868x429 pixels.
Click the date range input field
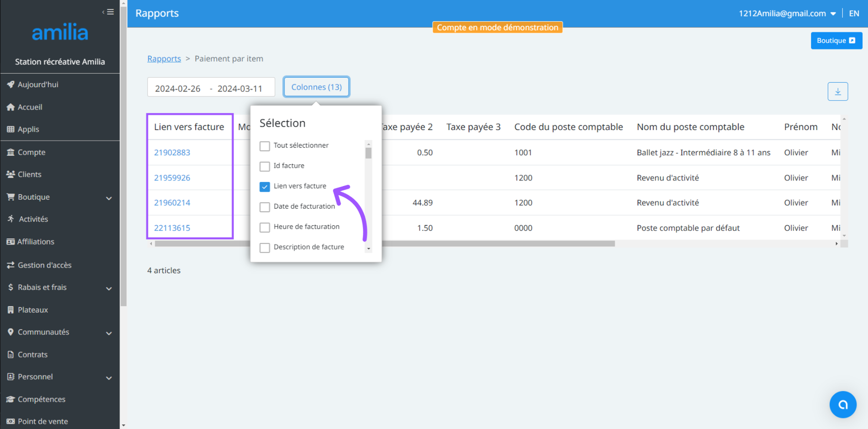[x=211, y=88]
